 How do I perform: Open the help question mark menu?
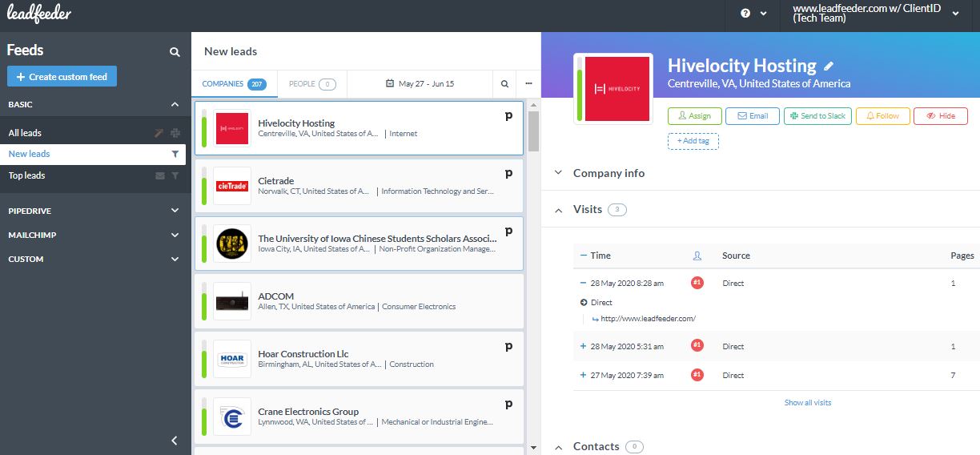(754, 14)
